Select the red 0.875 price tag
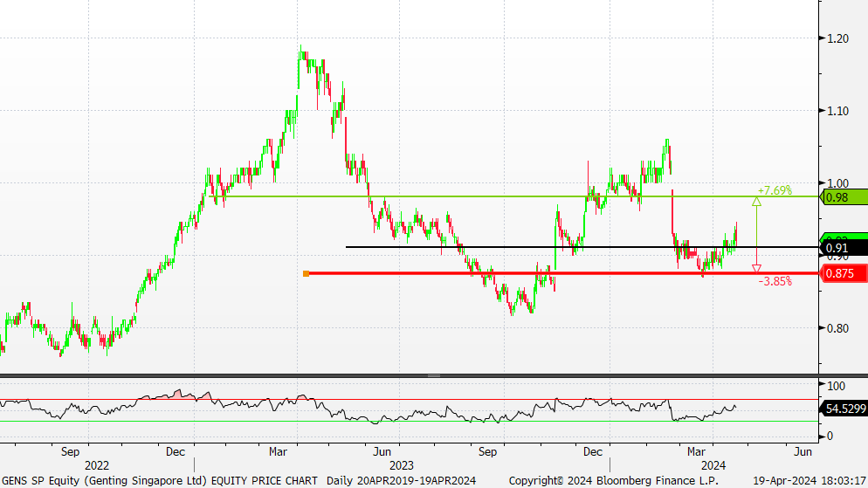The height and width of the screenshot is (488, 868). 843,274
